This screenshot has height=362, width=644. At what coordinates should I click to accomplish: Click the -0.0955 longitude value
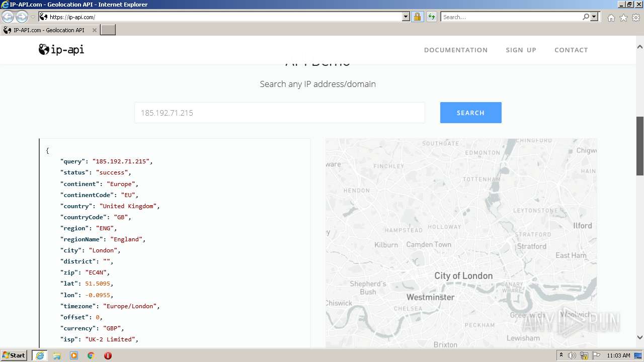click(98, 295)
